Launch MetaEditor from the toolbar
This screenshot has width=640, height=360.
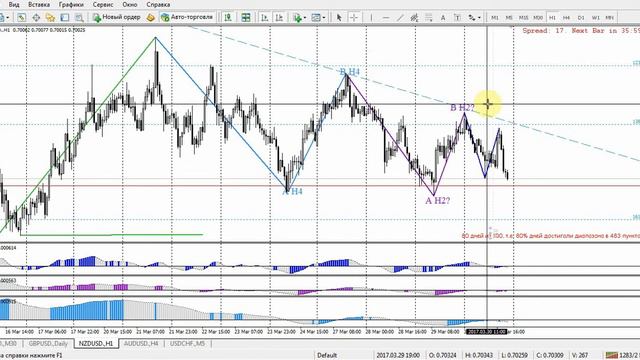[x=151, y=17]
